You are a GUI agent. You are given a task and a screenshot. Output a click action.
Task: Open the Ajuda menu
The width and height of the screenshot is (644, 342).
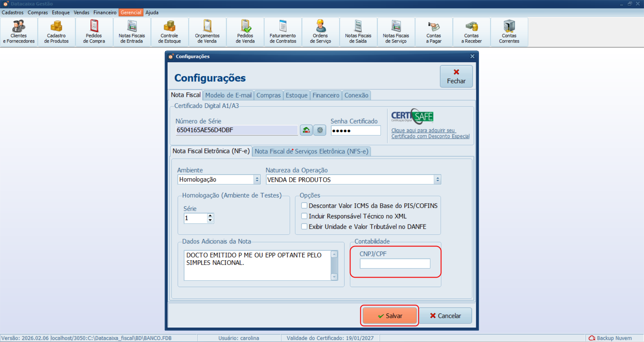click(x=152, y=12)
